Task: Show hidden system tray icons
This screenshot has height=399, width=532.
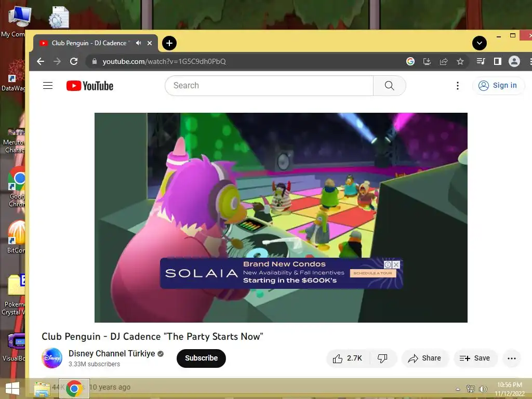Action: point(458,389)
